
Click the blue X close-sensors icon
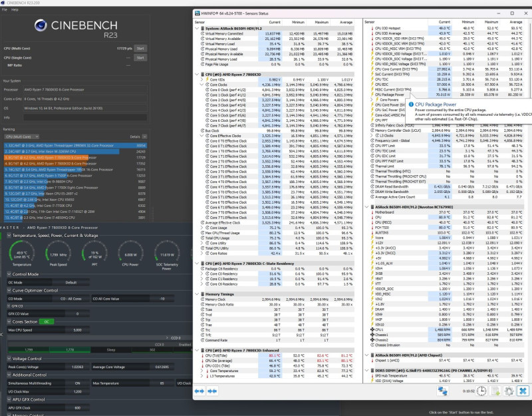tap(523, 391)
